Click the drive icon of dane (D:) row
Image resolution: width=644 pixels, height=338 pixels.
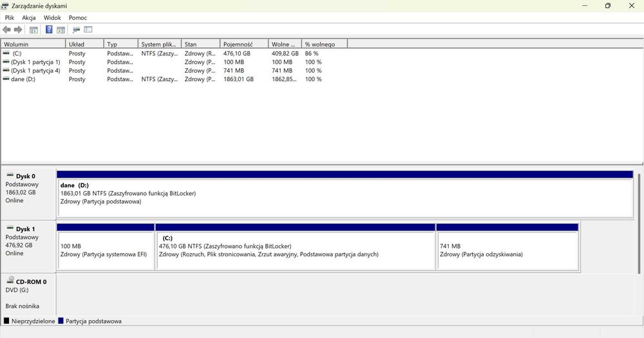point(6,79)
